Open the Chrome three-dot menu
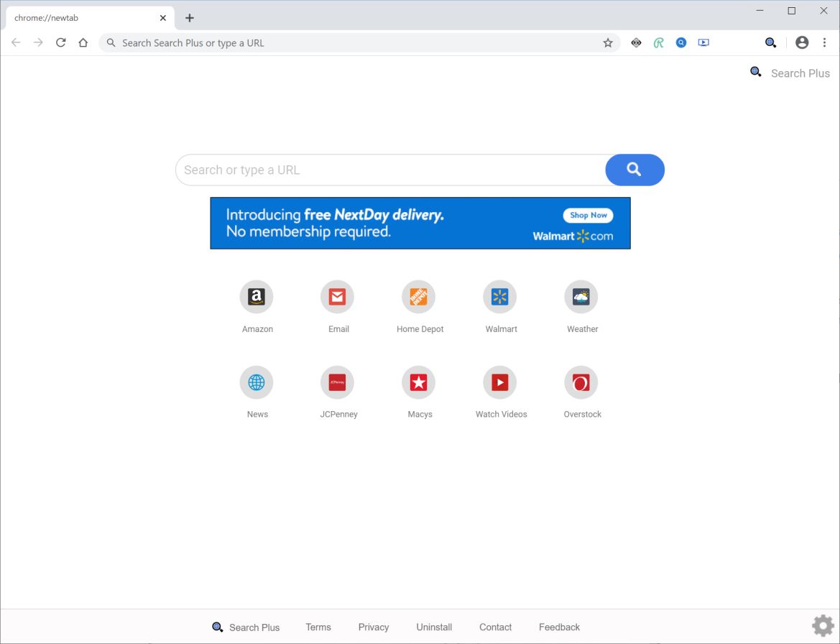This screenshot has width=840, height=644. 824,43
